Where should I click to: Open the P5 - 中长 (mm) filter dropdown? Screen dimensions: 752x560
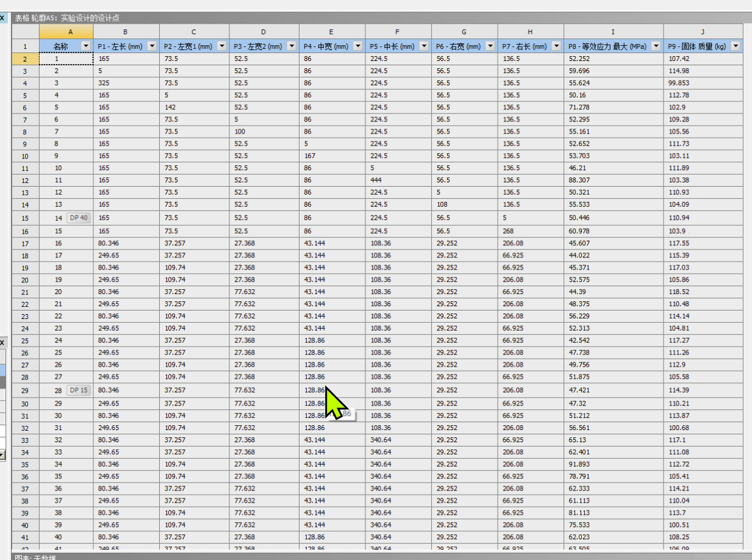424,46
